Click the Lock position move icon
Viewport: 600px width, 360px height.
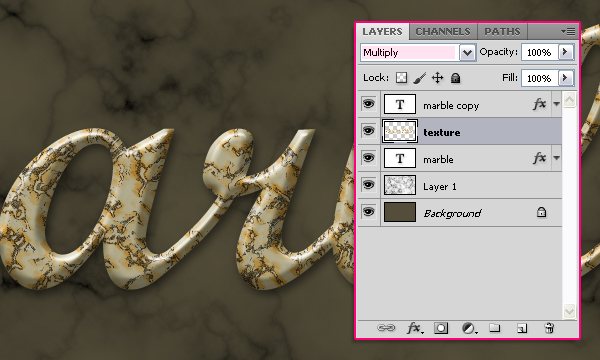pyautogui.click(x=437, y=78)
